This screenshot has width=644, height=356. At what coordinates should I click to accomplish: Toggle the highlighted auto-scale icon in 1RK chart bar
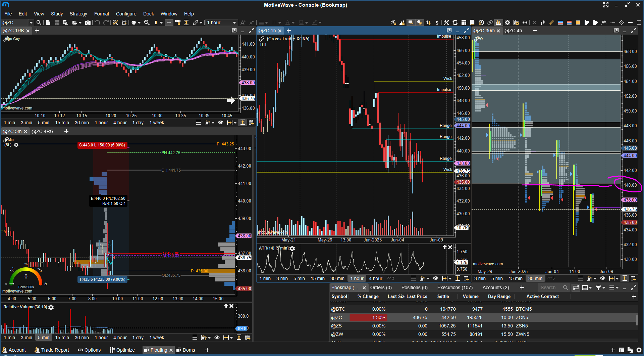click(x=243, y=123)
